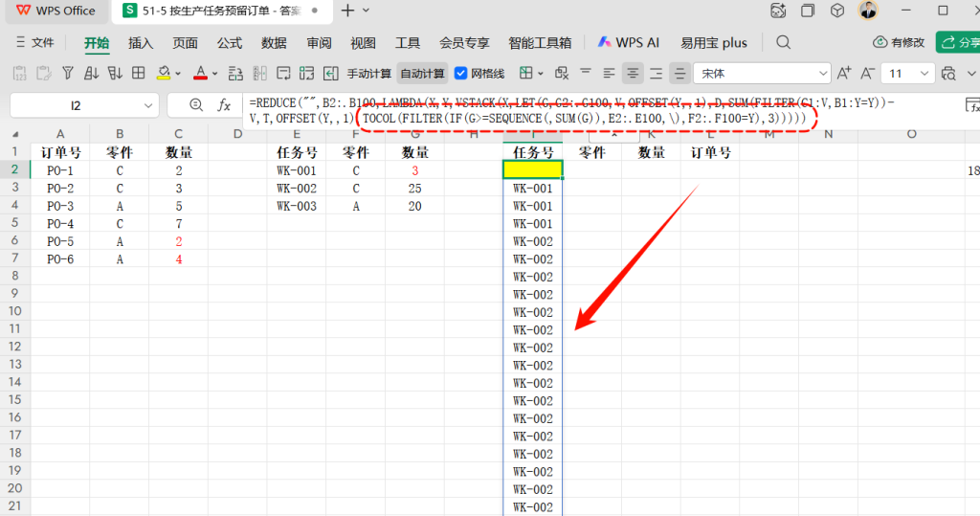Image resolution: width=980 pixels, height=516 pixels.
Task: Open the 会员专享 tab
Action: pos(464,42)
